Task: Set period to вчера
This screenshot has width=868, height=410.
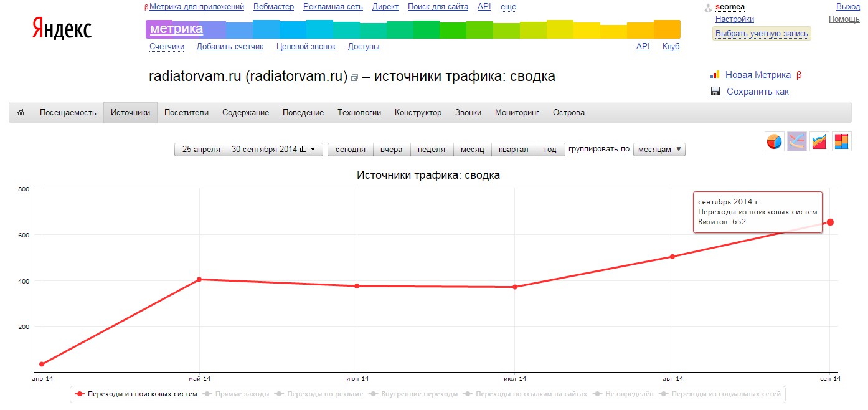Action: (x=392, y=150)
